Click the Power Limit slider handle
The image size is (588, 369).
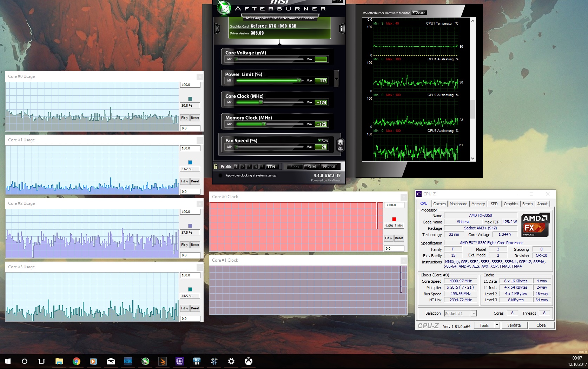[299, 81]
